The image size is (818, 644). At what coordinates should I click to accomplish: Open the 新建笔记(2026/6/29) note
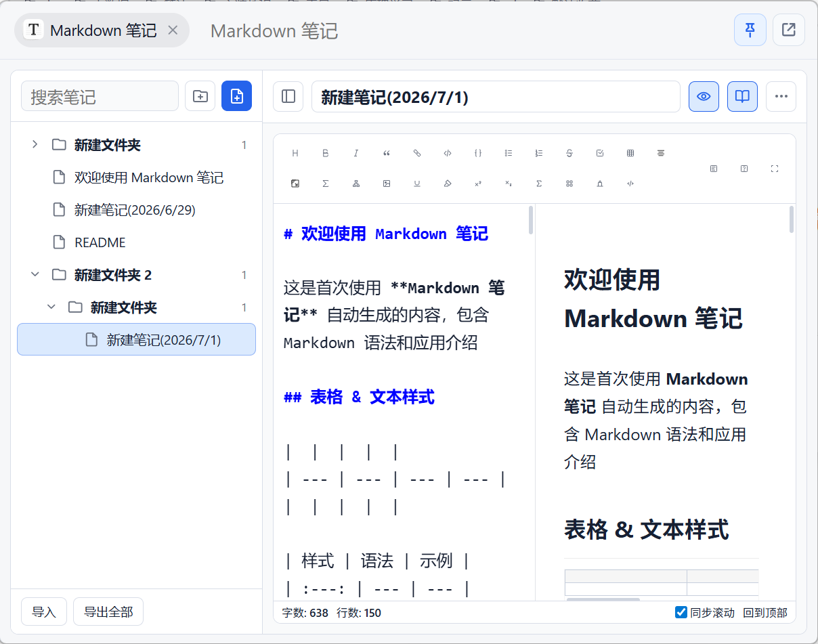[136, 210]
